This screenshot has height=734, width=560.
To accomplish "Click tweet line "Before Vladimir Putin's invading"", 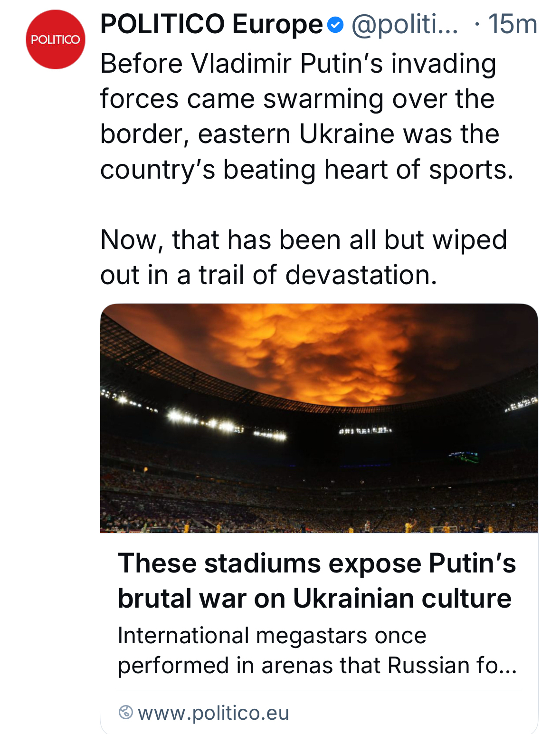I will pos(298,64).
